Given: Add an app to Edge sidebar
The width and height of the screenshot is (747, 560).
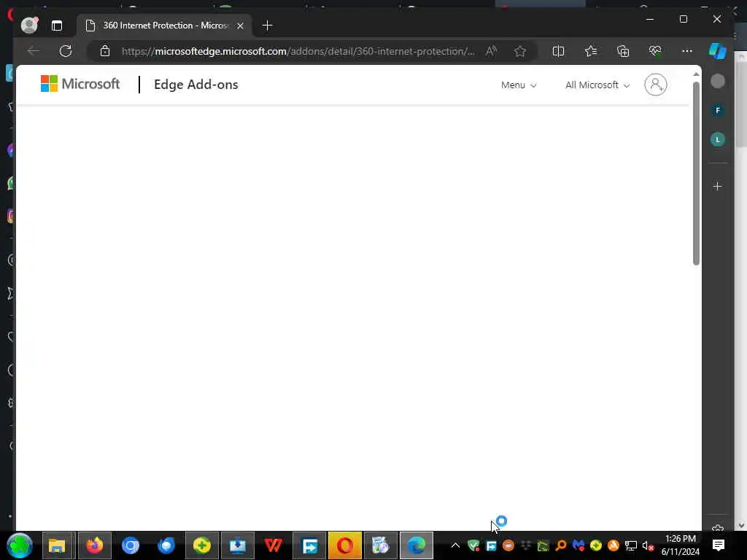Looking at the screenshot, I should [x=718, y=186].
